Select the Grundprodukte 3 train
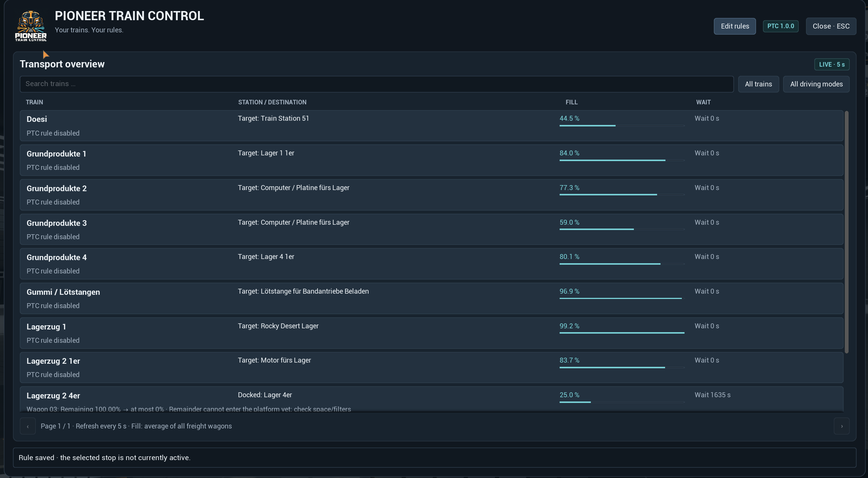This screenshot has width=868, height=478. click(431, 229)
